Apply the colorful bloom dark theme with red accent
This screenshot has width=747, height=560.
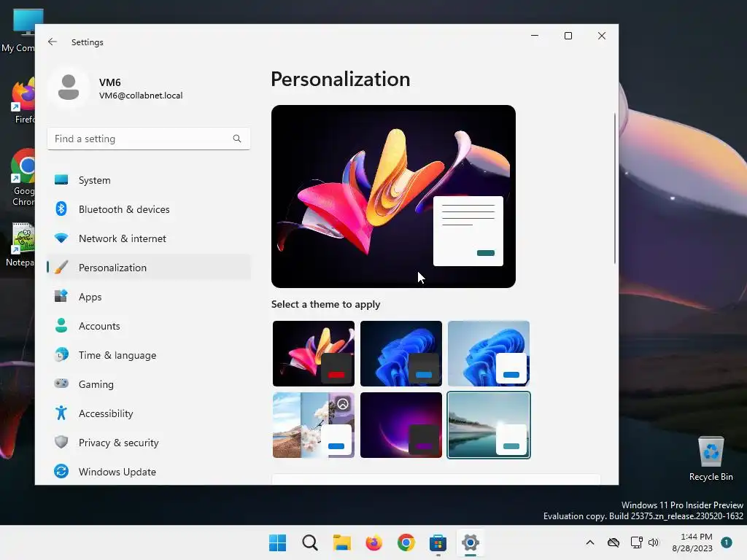314,354
